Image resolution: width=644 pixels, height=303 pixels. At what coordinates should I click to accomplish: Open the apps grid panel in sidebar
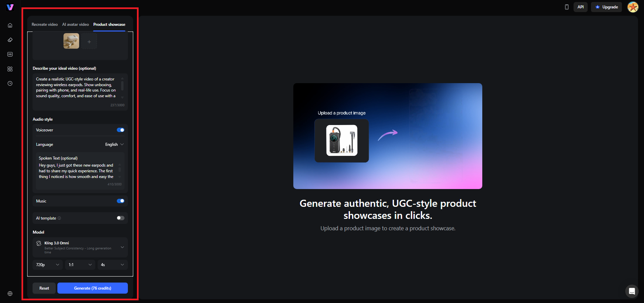10,69
